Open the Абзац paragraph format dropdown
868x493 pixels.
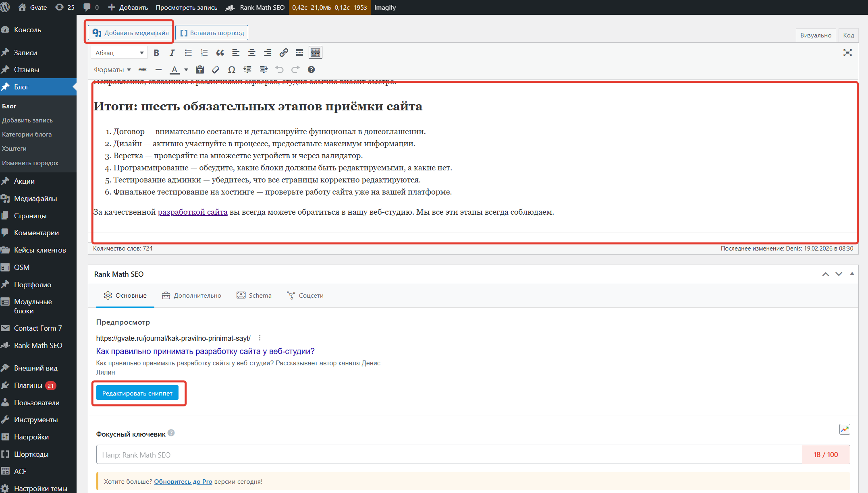pyautogui.click(x=119, y=53)
